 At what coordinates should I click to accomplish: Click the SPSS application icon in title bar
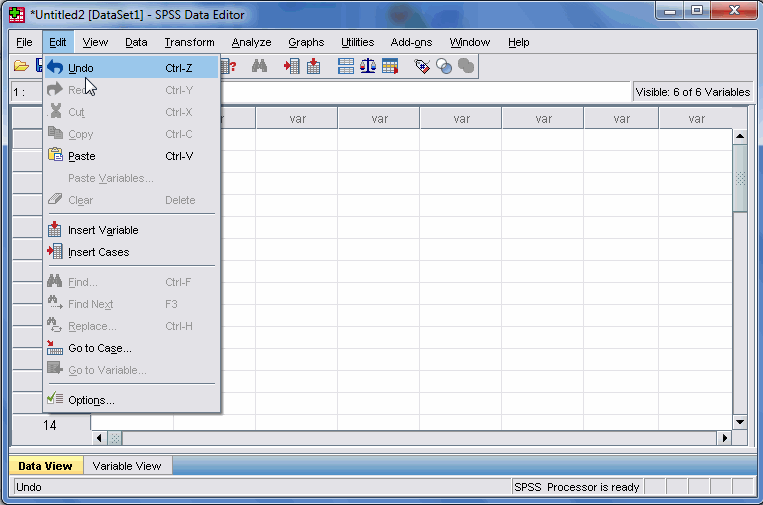pyautogui.click(x=17, y=15)
